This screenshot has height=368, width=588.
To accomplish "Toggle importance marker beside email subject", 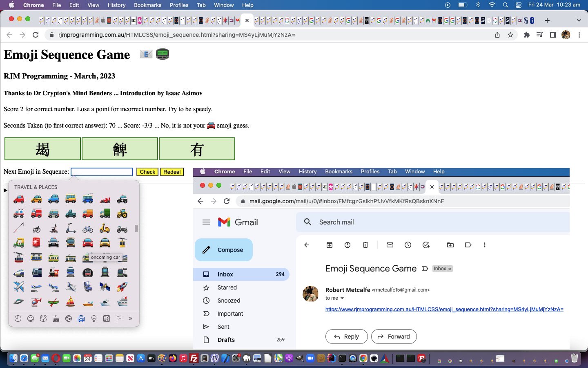I will [425, 269].
